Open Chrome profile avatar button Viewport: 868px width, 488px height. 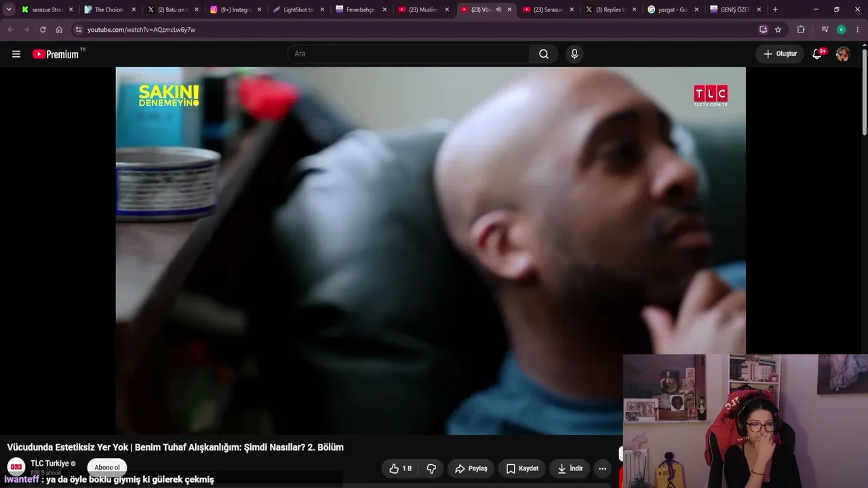841,30
